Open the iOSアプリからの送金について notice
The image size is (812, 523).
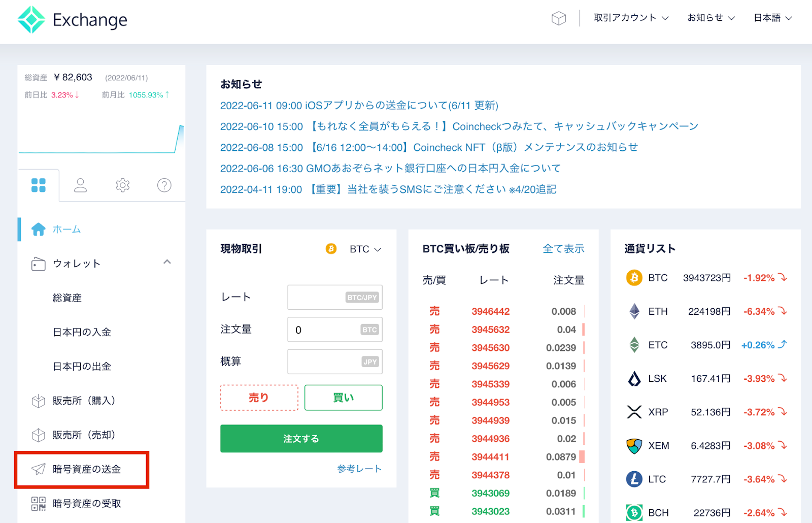359,105
